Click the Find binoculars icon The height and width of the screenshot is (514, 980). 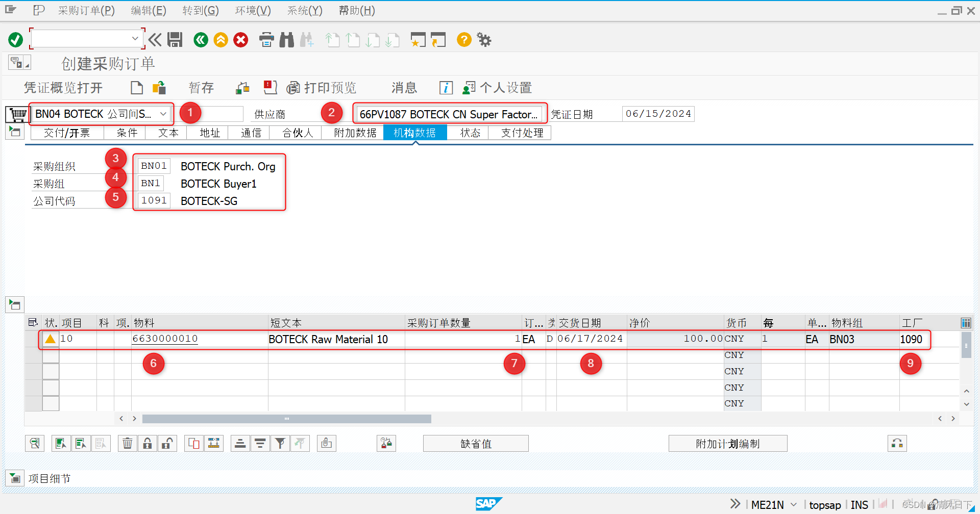pos(287,40)
